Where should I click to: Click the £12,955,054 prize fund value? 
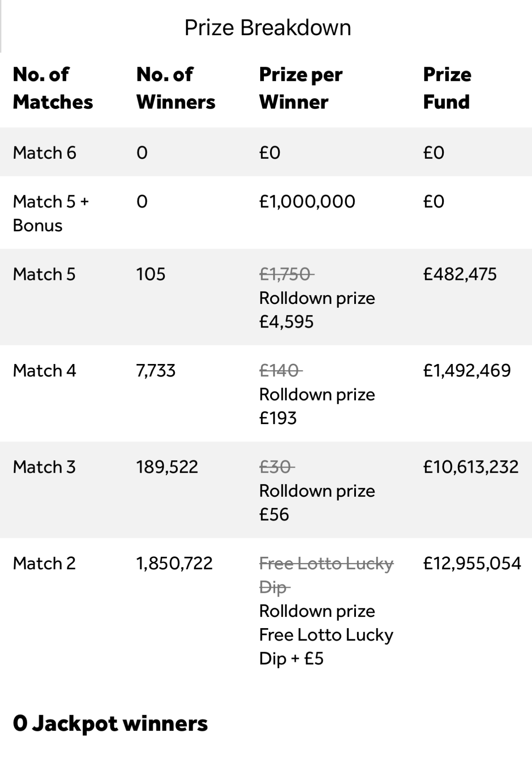point(472,563)
